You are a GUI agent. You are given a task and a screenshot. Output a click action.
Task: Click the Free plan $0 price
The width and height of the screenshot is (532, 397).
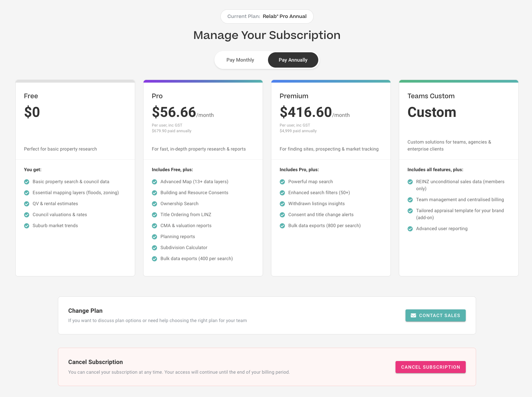[x=32, y=112]
